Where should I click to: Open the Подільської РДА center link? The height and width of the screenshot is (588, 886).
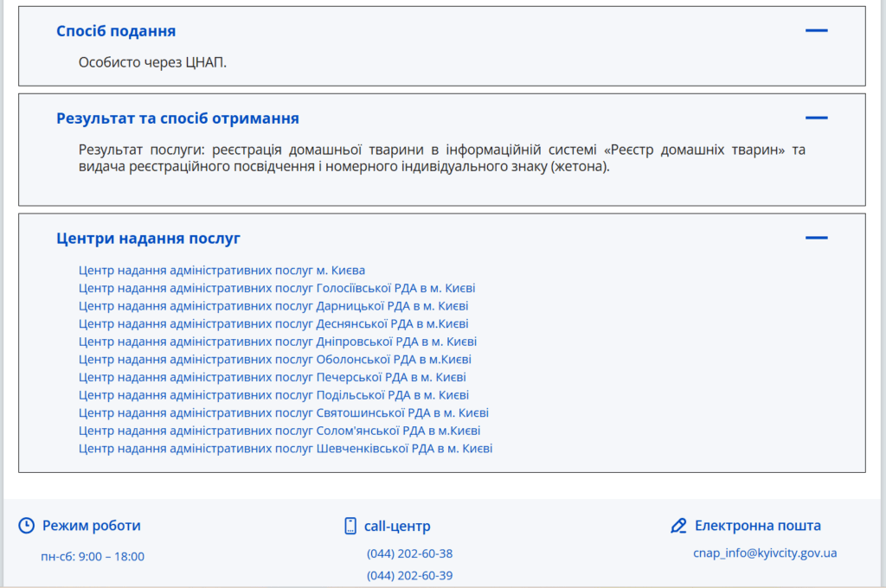[x=273, y=395]
